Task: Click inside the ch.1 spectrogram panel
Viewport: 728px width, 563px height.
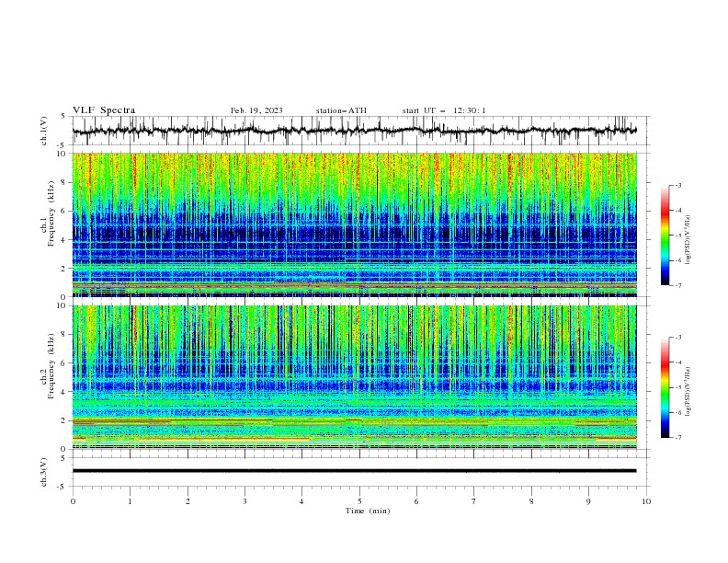Action: click(354, 224)
